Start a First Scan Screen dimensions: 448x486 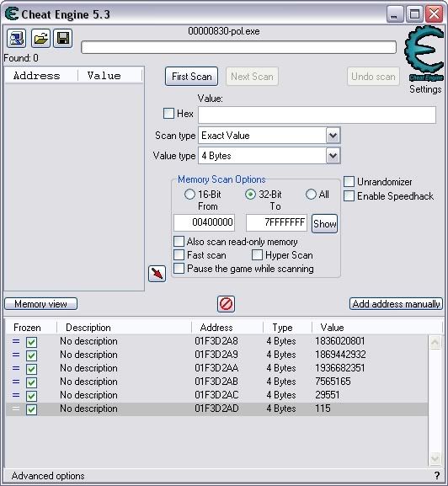191,77
